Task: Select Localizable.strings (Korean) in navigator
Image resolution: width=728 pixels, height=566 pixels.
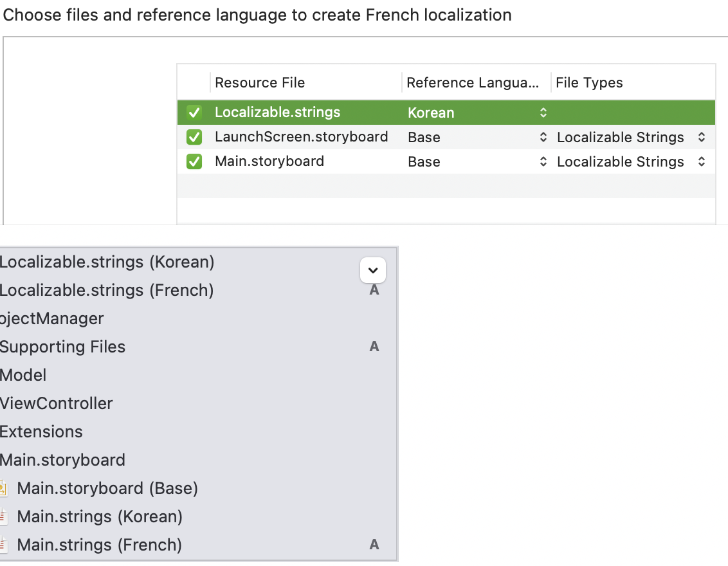Action: [107, 262]
